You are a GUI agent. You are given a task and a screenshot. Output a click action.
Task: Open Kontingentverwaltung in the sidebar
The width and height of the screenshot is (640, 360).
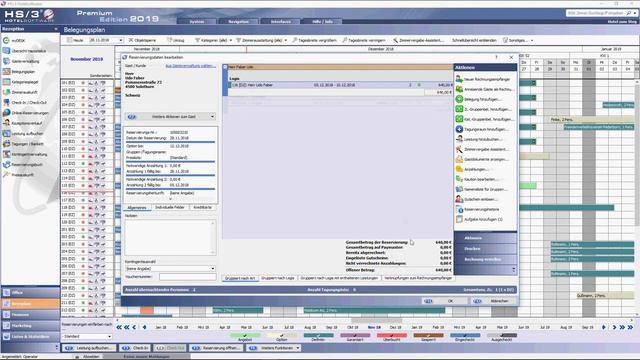(x=29, y=154)
